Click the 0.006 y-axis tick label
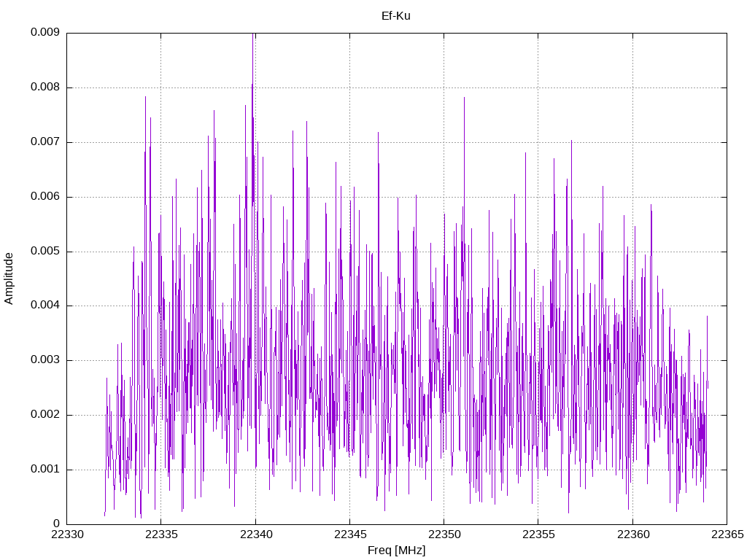Image resolution: width=747 pixels, height=560 pixels. coord(45,196)
